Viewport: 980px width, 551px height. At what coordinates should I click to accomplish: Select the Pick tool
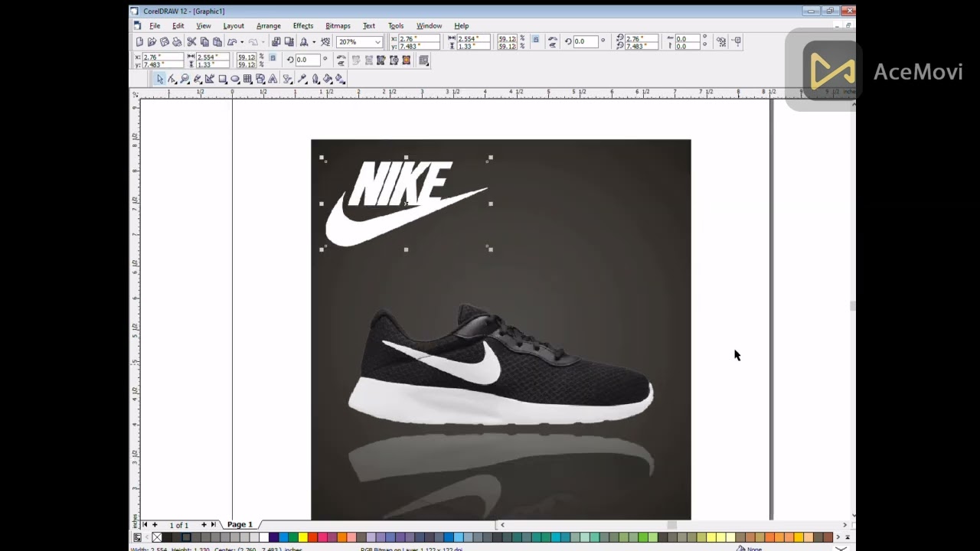tap(160, 79)
